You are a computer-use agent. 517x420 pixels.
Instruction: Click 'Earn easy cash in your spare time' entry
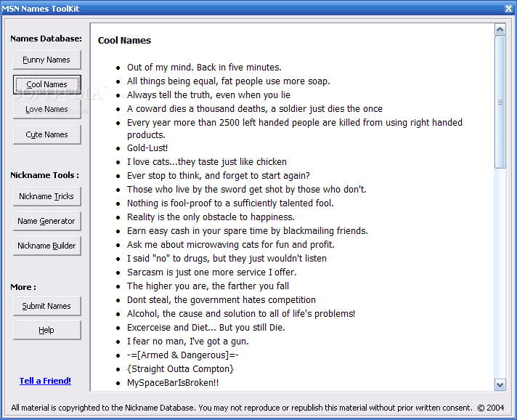tap(248, 231)
